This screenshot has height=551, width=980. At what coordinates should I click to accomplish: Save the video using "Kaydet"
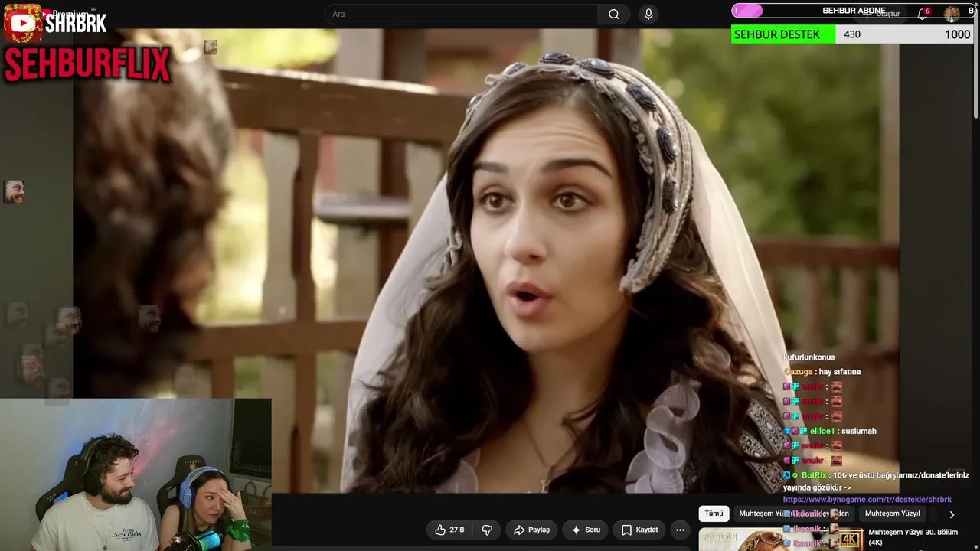click(639, 530)
